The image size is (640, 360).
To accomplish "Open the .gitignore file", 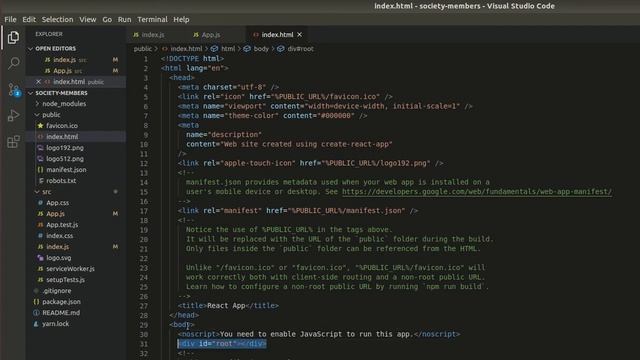I will tap(57, 291).
